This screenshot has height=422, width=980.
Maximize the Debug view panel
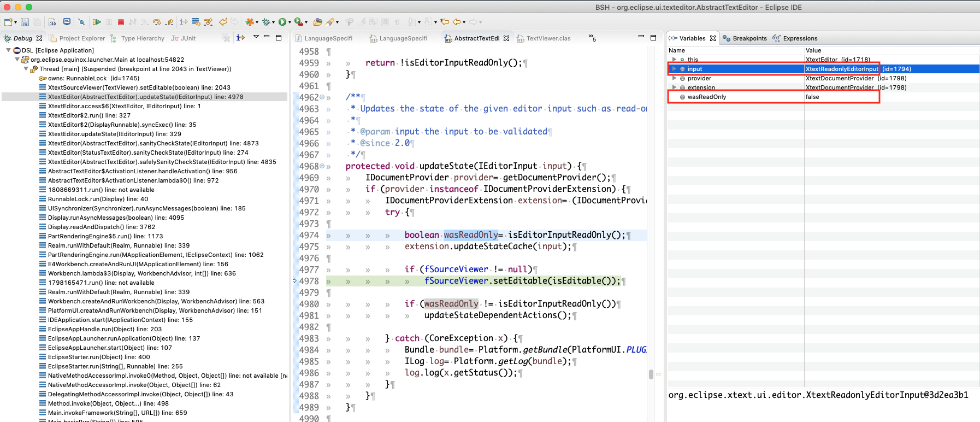(x=279, y=38)
